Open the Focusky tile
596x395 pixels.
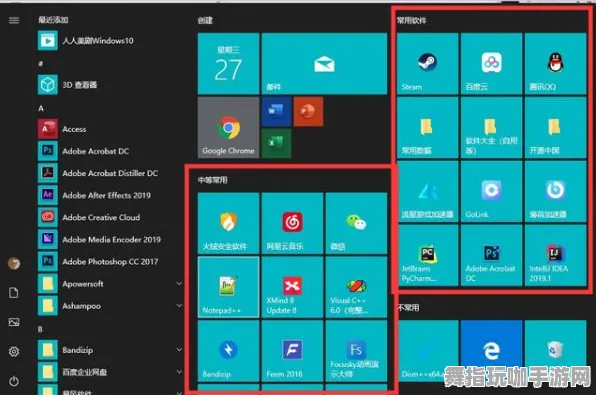[356, 351]
